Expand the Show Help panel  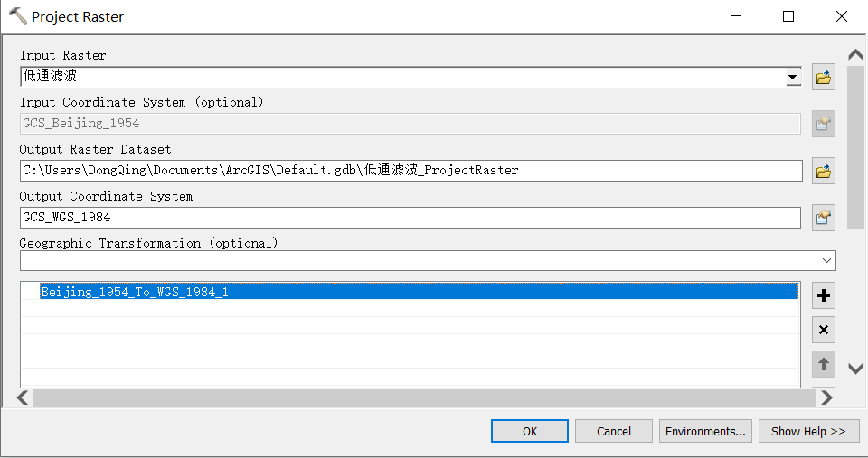pos(808,431)
